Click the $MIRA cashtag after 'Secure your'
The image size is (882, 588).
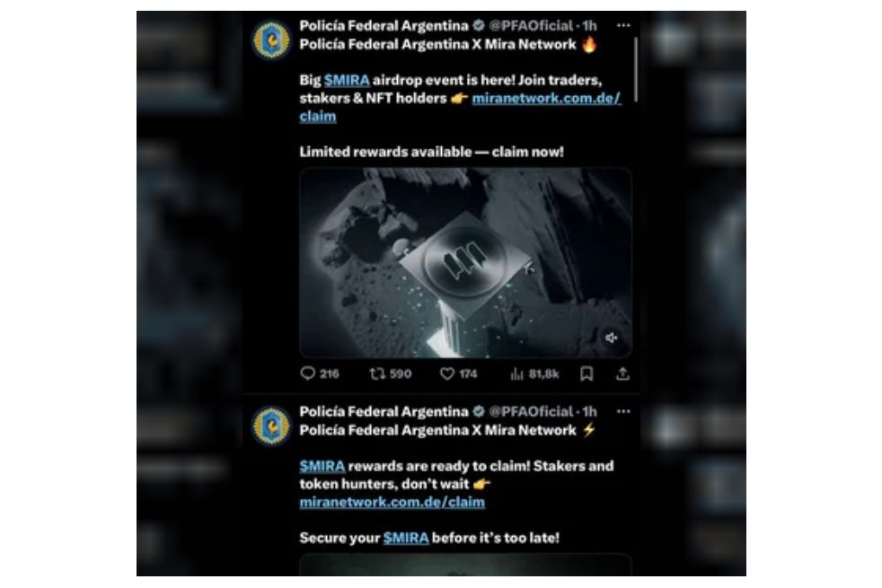click(406, 538)
